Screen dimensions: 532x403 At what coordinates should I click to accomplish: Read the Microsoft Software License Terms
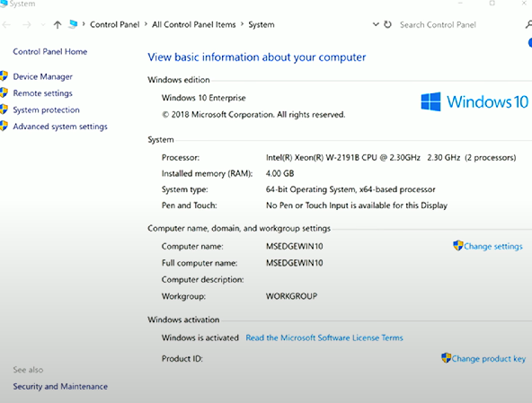[324, 337]
